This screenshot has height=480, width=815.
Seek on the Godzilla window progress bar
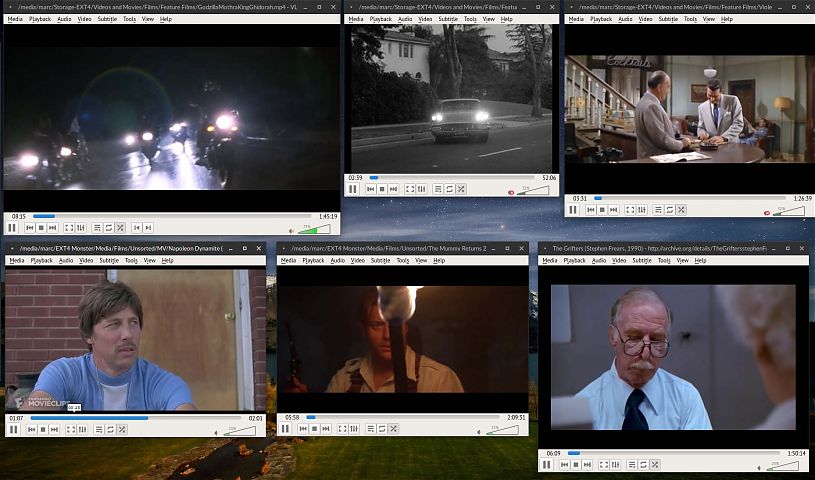[x=172, y=216]
